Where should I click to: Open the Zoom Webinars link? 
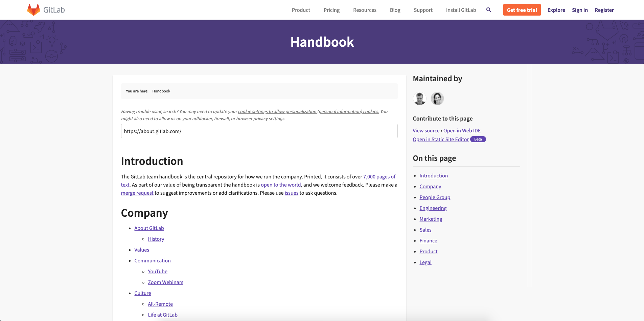pos(166,282)
